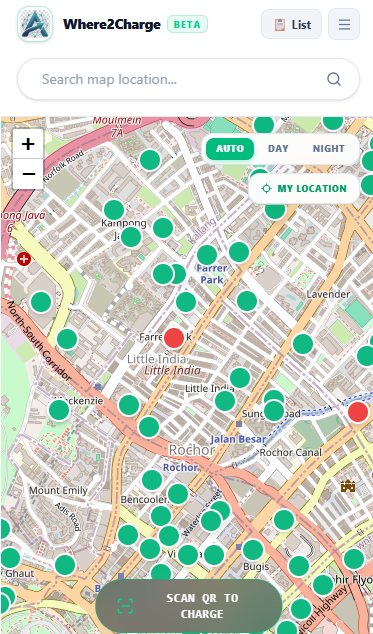The width and height of the screenshot is (373, 634).
Task: Click the hospital cross icon on map
Action: 24,259
